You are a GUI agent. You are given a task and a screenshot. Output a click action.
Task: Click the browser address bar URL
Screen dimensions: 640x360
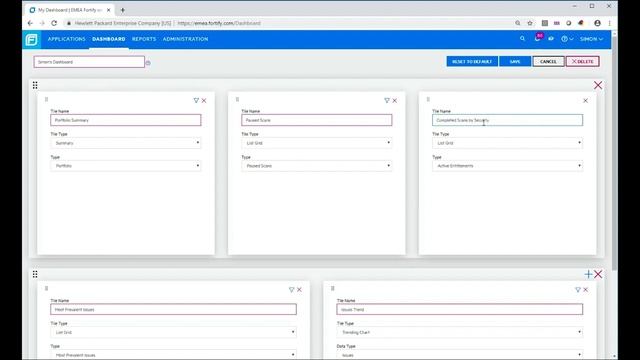pyautogui.click(x=219, y=23)
